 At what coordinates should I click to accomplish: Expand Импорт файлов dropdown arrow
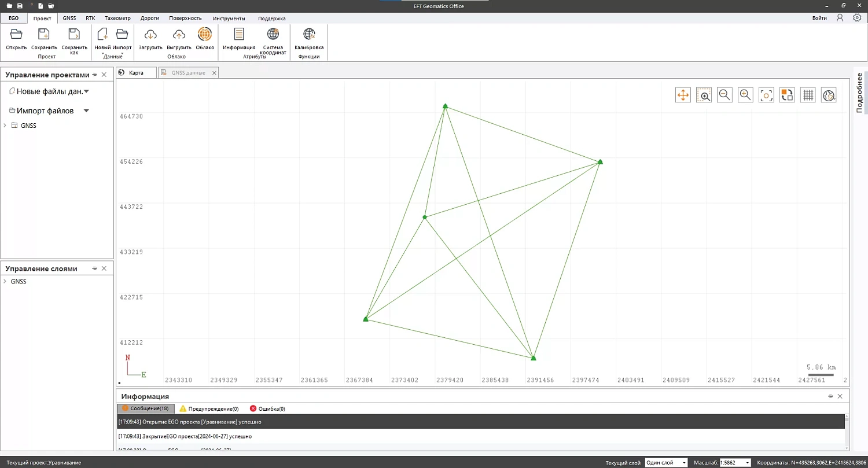point(86,111)
